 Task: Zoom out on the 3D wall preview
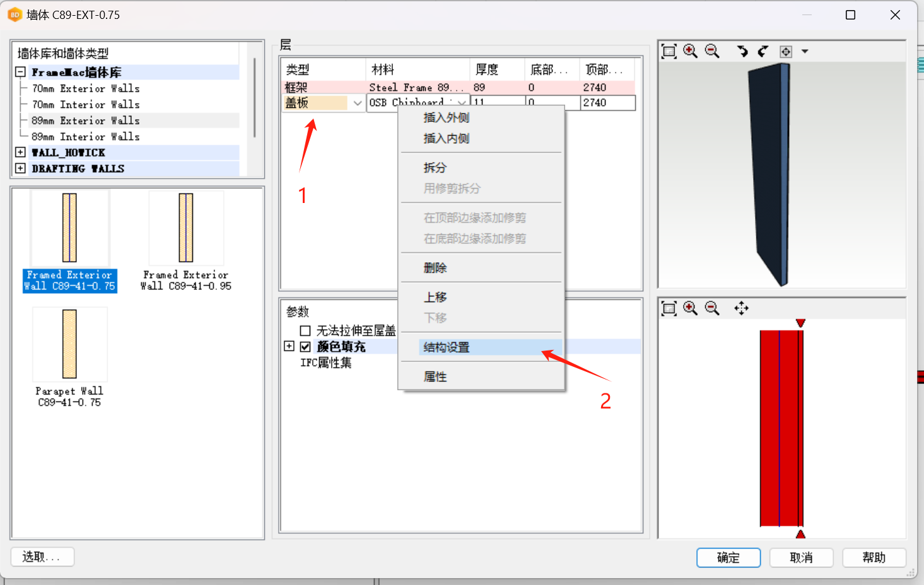click(712, 51)
